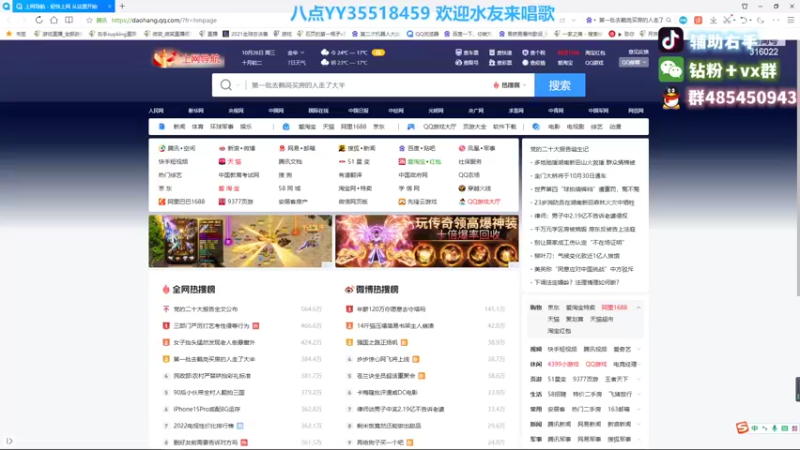Screen dimensions: 800x450
Task: Open the 阿里1688 link in the category bar
Action: 353,127
